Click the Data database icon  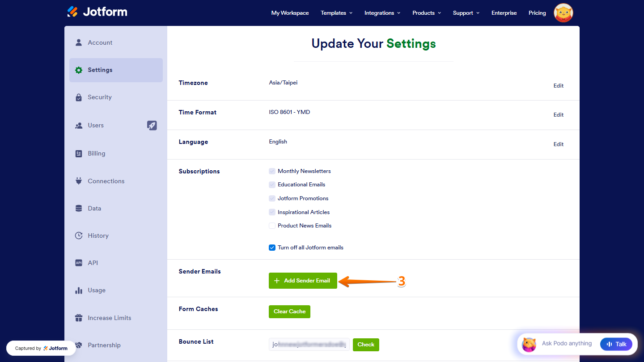(x=79, y=208)
